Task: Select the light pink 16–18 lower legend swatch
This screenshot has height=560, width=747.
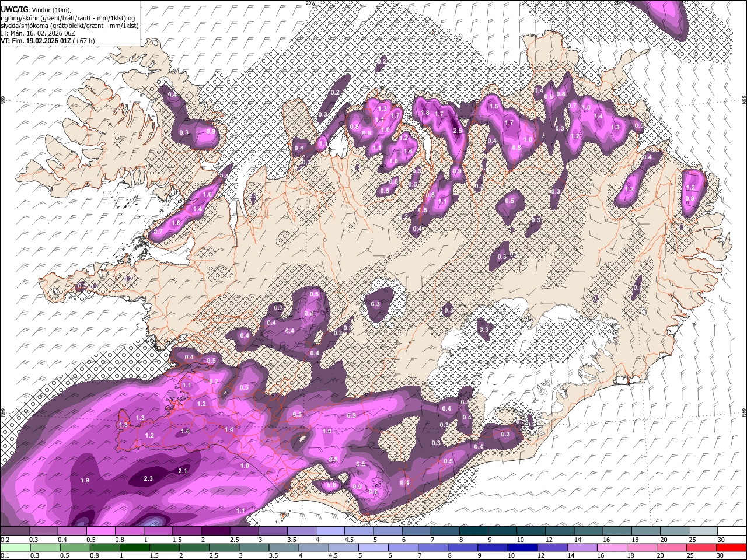Action: click(x=612, y=547)
